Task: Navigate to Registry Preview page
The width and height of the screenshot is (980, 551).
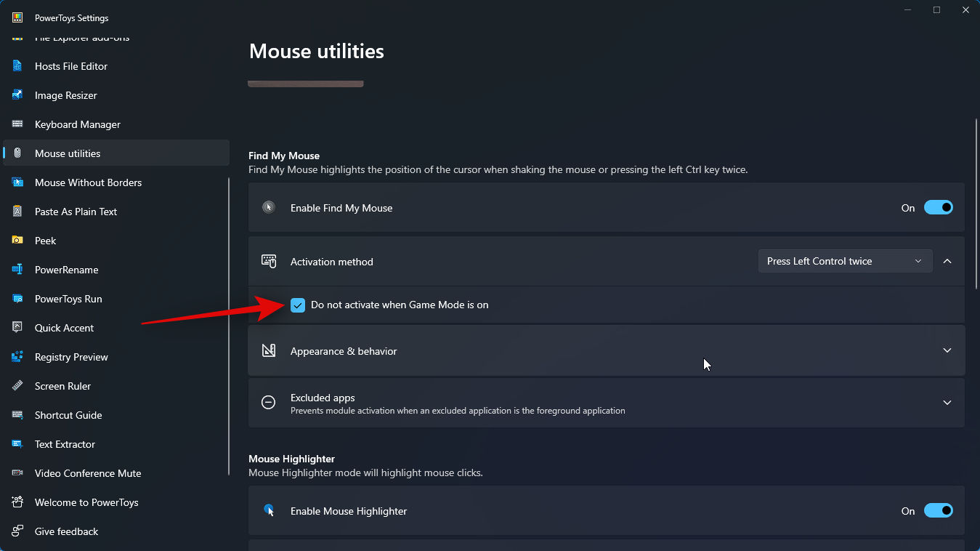Action: (116, 357)
